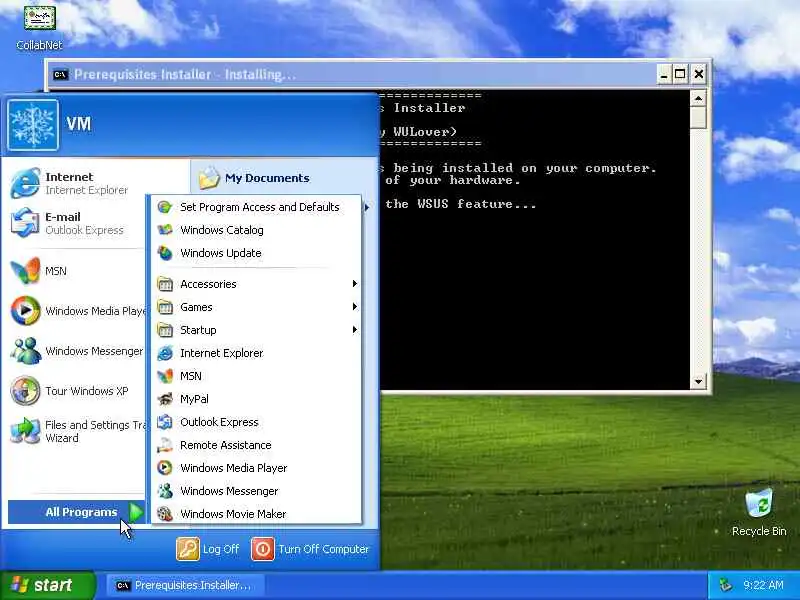Open the My Documents folder
The width and height of the screenshot is (800, 600).
254,178
